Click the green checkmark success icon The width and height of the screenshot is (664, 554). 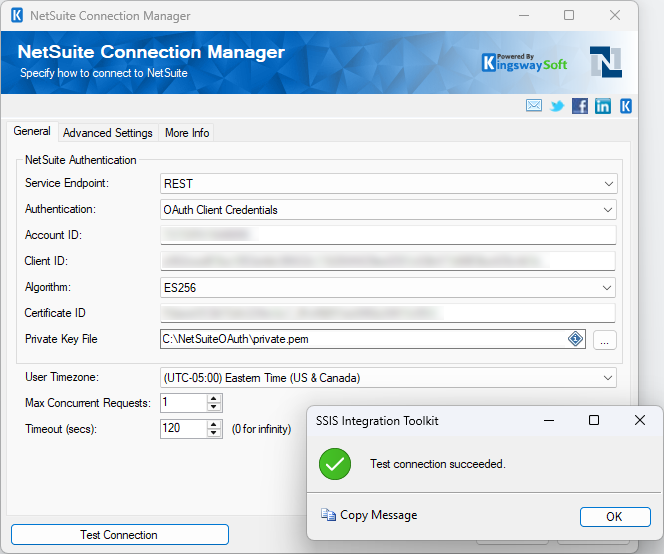pyautogui.click(x=335, y=464)
